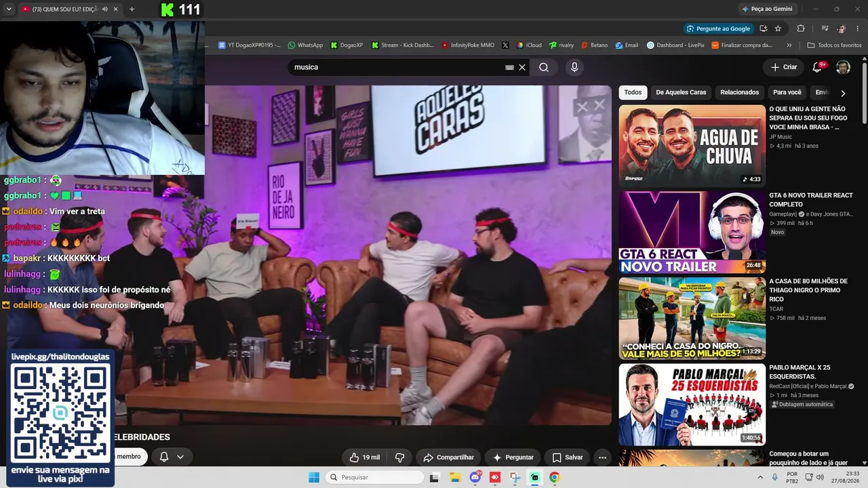The image size is (868, 488).
Task: Click Pergunte ao Google button
Action: coord(718,28)
